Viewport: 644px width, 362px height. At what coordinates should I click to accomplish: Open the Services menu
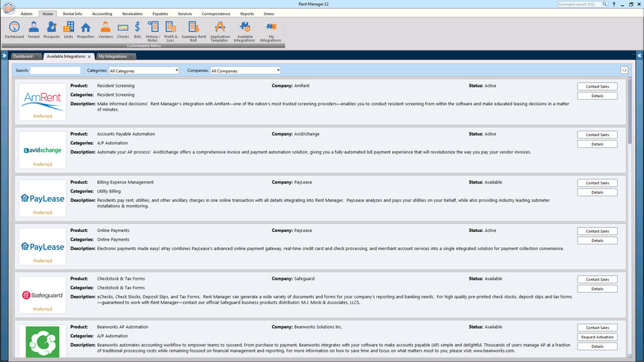tap(185, 14)
